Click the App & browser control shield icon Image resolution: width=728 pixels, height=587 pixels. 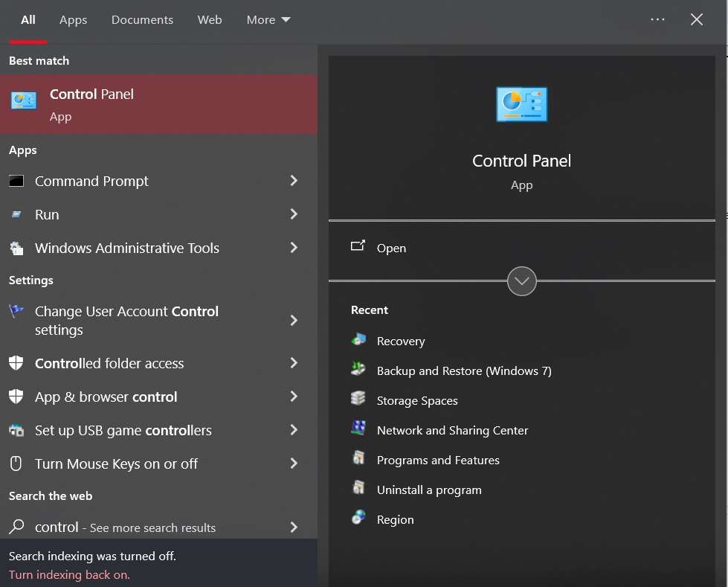[x=16, y=396]
